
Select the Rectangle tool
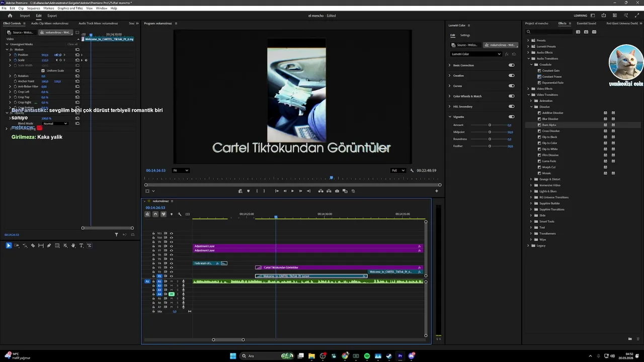(x=57, y=245)
